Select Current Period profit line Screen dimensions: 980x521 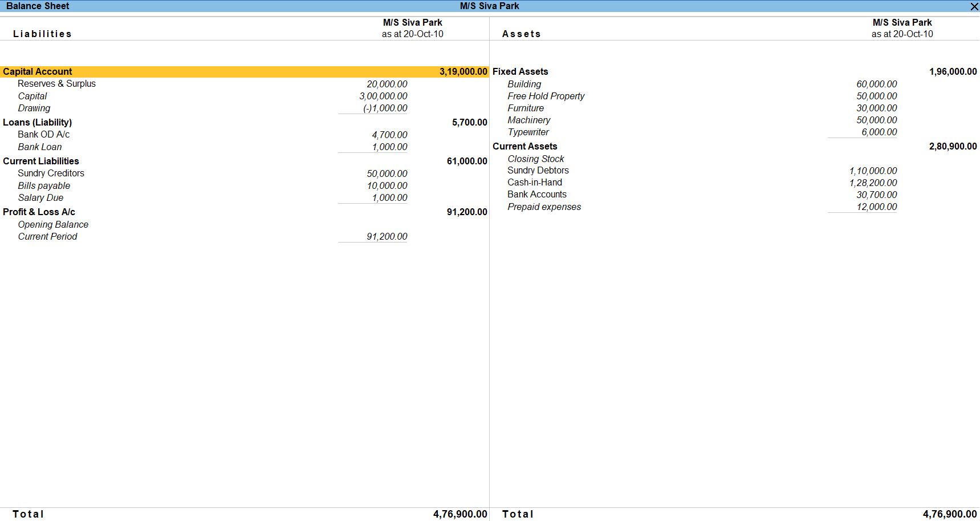(47, 237)
